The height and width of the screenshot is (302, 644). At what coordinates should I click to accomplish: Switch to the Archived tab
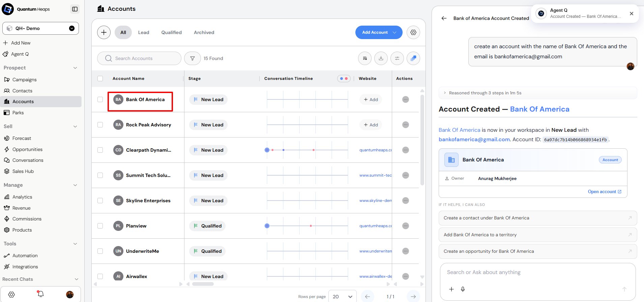click(204, 32)
